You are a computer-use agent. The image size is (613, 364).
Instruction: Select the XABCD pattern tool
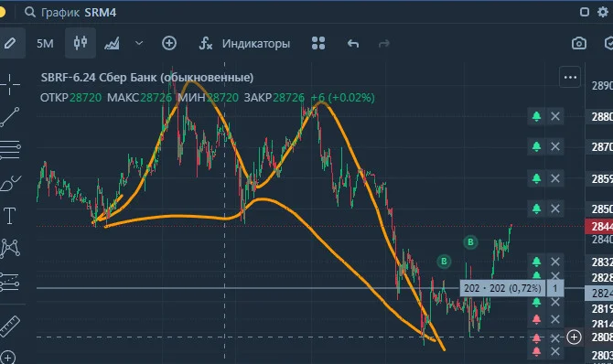10,248
